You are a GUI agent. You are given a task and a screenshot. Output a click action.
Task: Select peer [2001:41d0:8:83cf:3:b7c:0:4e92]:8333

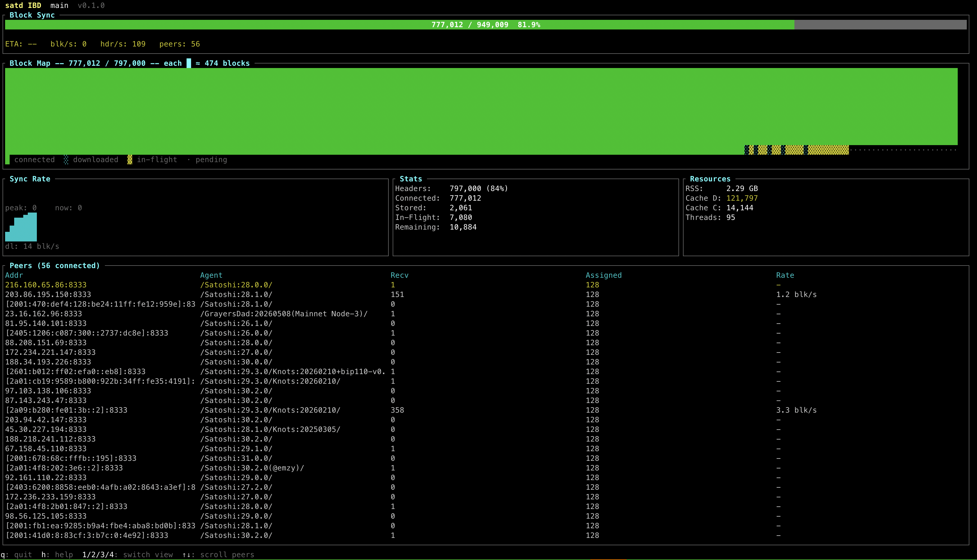point(486,535)
